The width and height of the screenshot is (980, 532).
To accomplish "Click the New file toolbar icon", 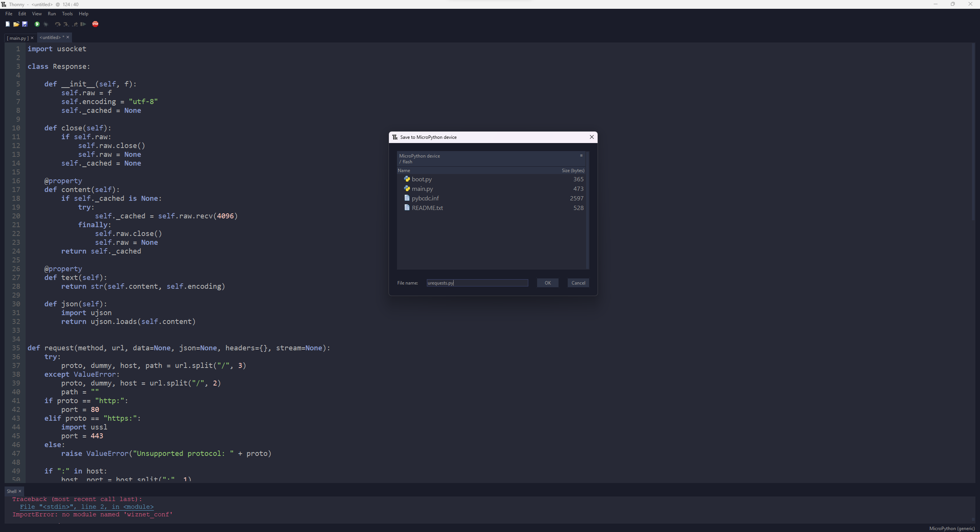I will point(8,24).
